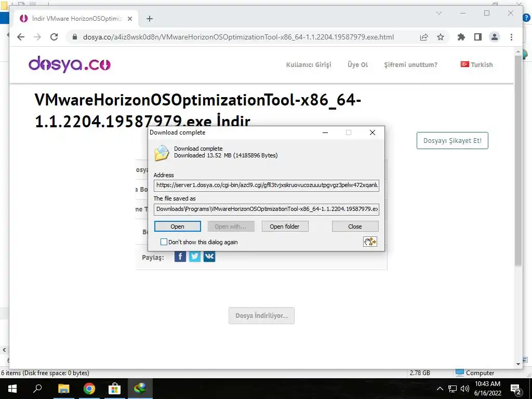Open Chrome extensions puzzle icon
The width and height of the screenshot is (532, 399).
[x=461, y=37]
